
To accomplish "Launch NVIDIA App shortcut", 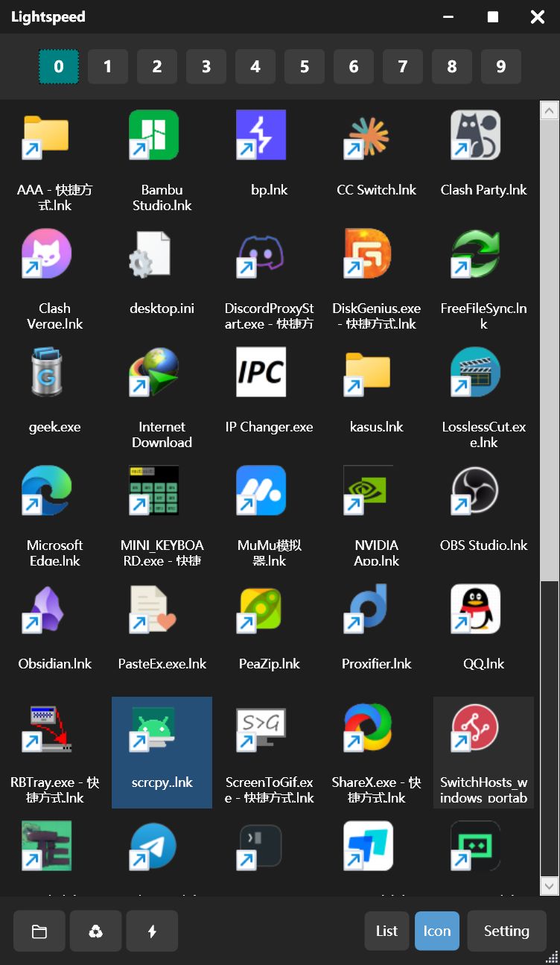I will pos(368,491).
